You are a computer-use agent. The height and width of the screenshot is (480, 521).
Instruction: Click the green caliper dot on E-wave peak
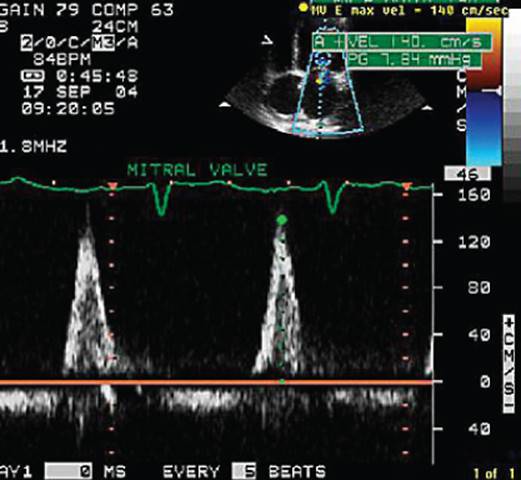[282, 220]
